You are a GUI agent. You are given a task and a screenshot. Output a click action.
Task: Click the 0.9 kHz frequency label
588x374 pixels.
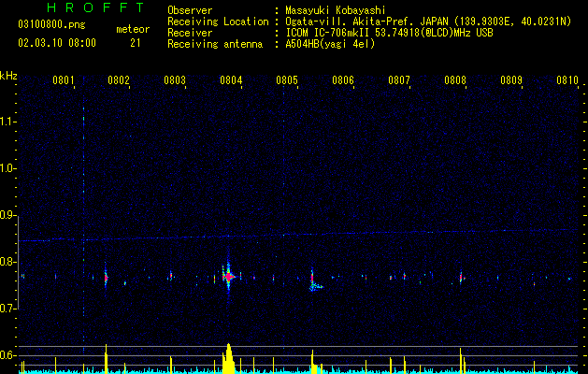(x=8, y=215)
